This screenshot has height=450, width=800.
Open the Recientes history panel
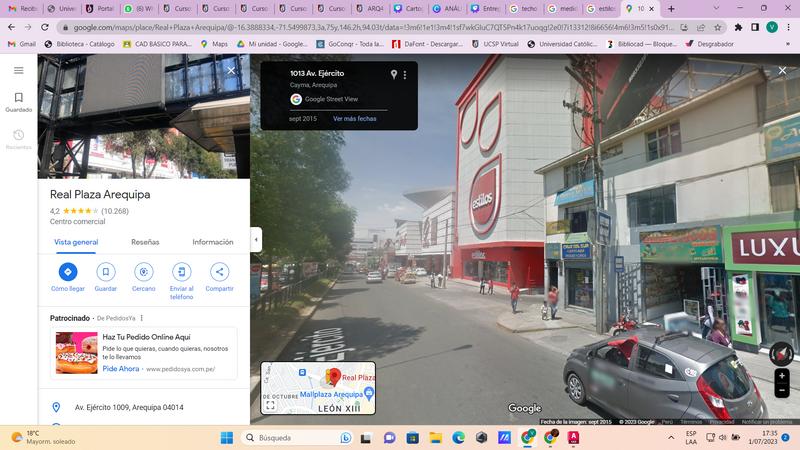click(x=18, y=139)
